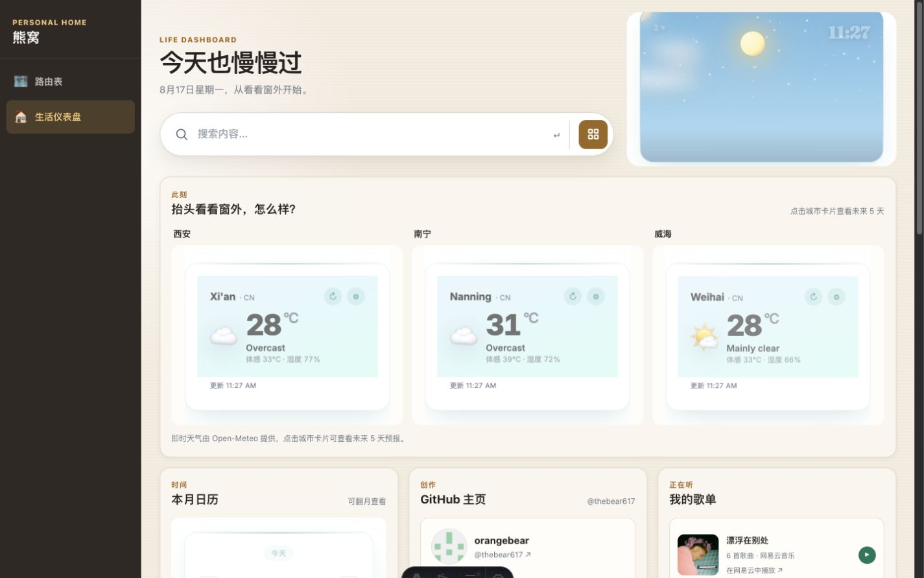
Task: Click the Nanning overcast cloud icon
Action: coord(464,336)
